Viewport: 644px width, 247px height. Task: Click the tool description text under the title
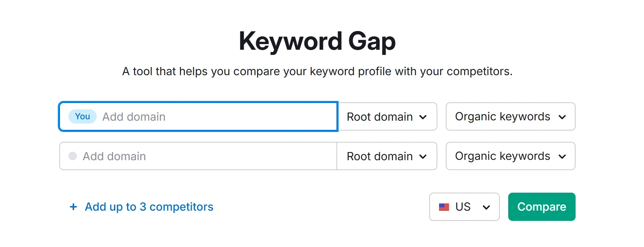pyautogui.click(x=317, y=71)
